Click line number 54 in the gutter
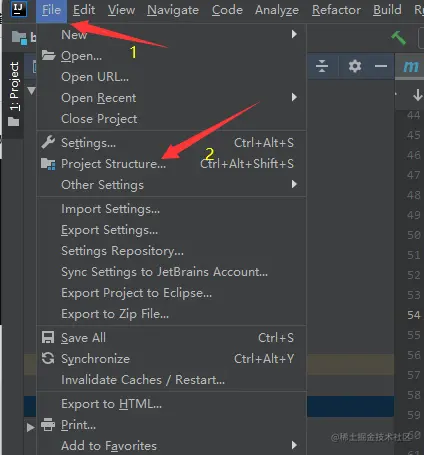This screenshot has width=424, height=455. coord(413,315)
